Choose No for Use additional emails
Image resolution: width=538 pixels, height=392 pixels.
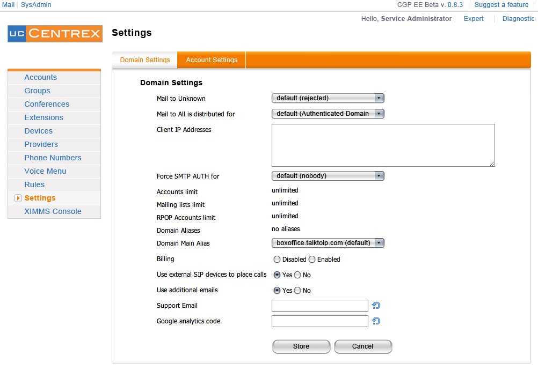[x=297, y=291]
